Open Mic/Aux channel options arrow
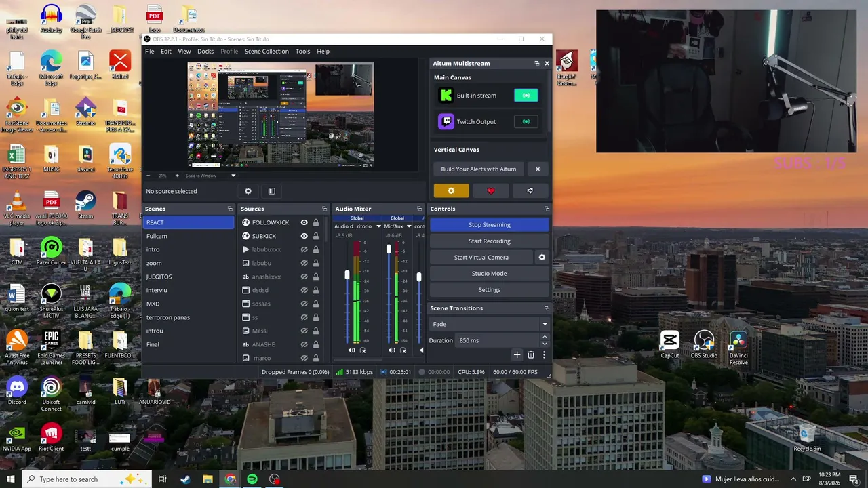The height and width of the screenshot is (488, 868). click(x=409, y=226)
